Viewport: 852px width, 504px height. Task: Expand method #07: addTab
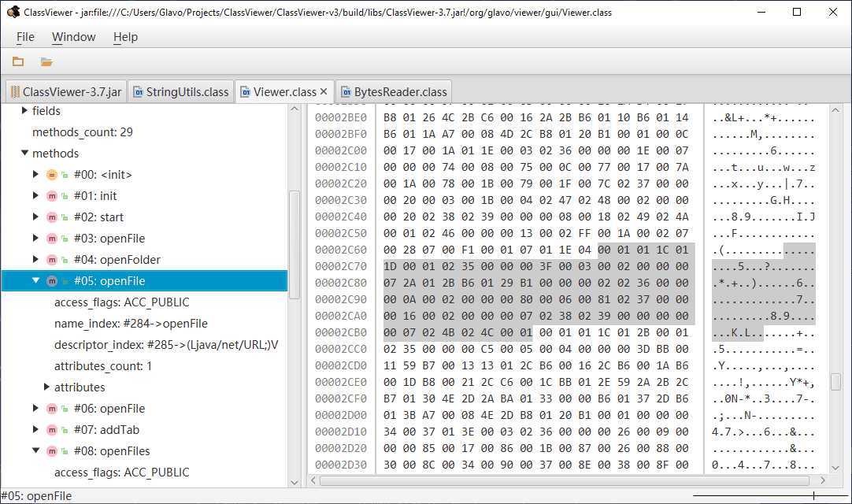click(35, 429)
